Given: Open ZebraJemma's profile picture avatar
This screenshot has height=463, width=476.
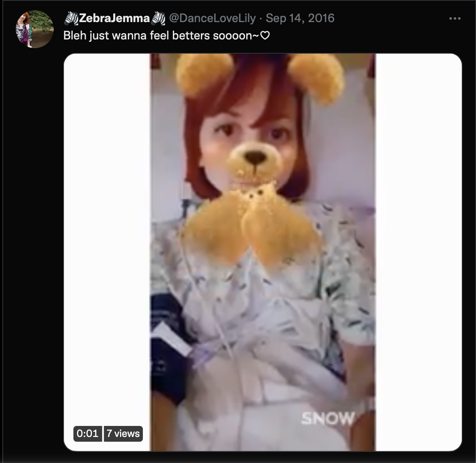Looking at the screenshot, I should coord(34,29).
